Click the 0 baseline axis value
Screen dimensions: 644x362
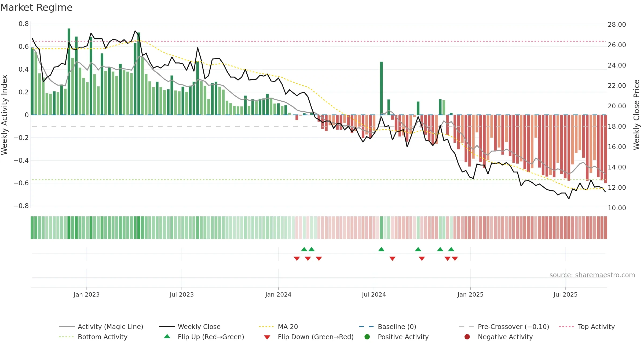coord(27,115)
